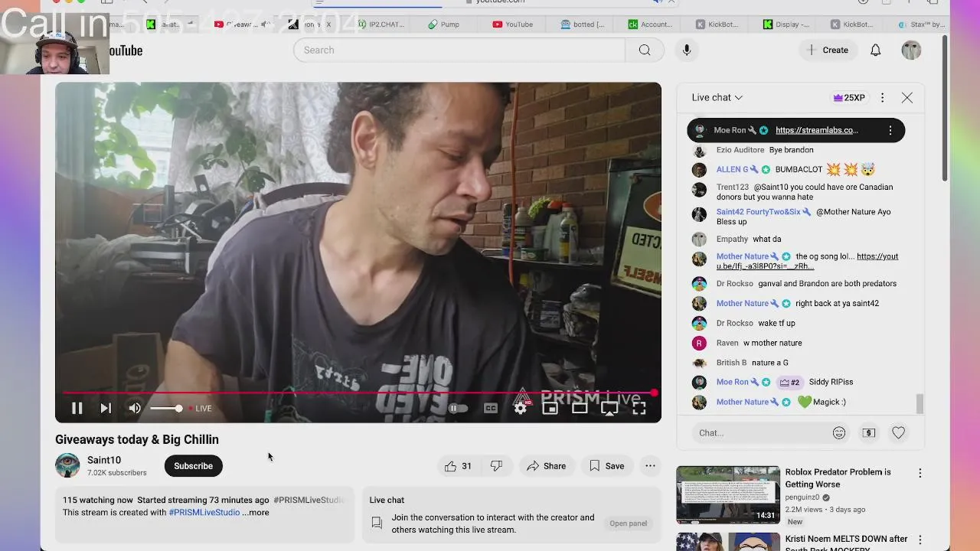Share the video
Screen dimensions: 980x551
pos(546,466)
